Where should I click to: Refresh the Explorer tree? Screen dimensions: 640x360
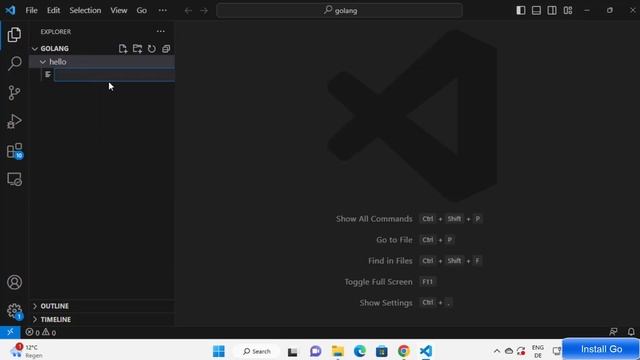(151, 49)
